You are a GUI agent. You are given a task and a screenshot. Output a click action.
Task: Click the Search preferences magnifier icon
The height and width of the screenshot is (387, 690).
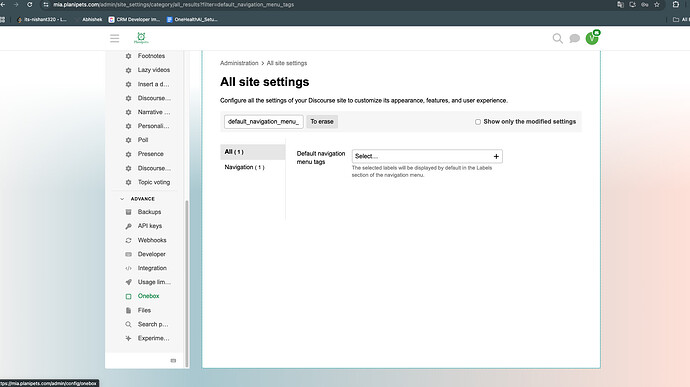click(x=128, y=324)
